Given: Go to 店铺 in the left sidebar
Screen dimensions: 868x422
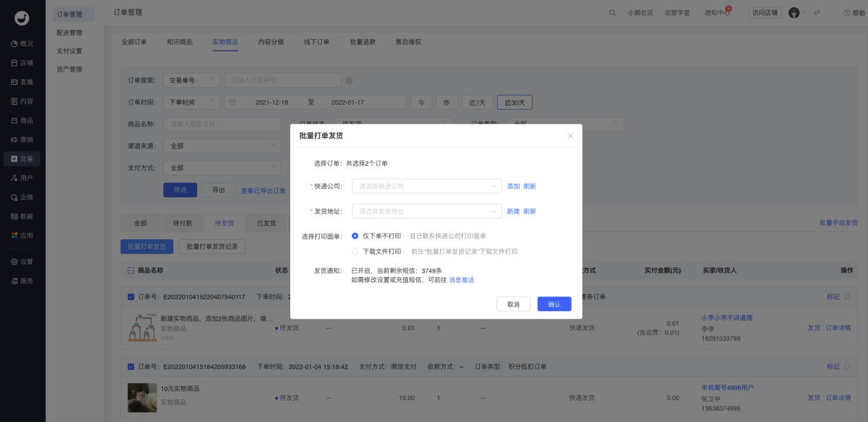Looking at the screenshot, I should [22, 62].
